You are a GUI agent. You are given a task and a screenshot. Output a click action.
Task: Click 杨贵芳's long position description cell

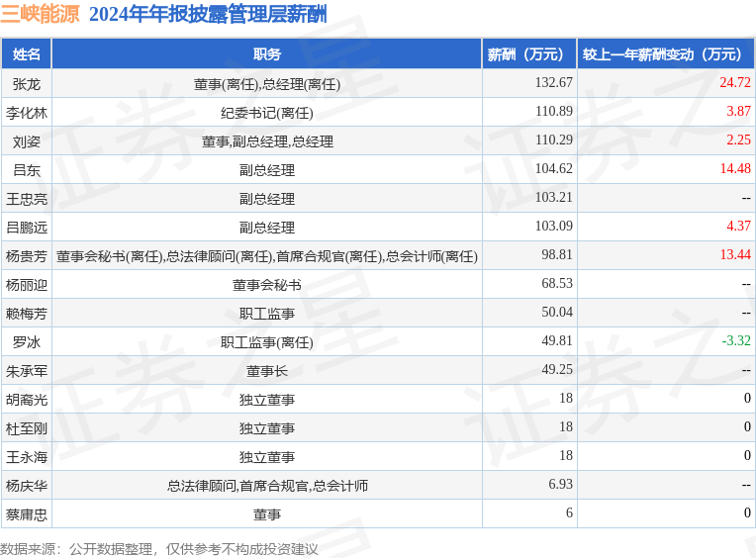click(x=266, y=256)
